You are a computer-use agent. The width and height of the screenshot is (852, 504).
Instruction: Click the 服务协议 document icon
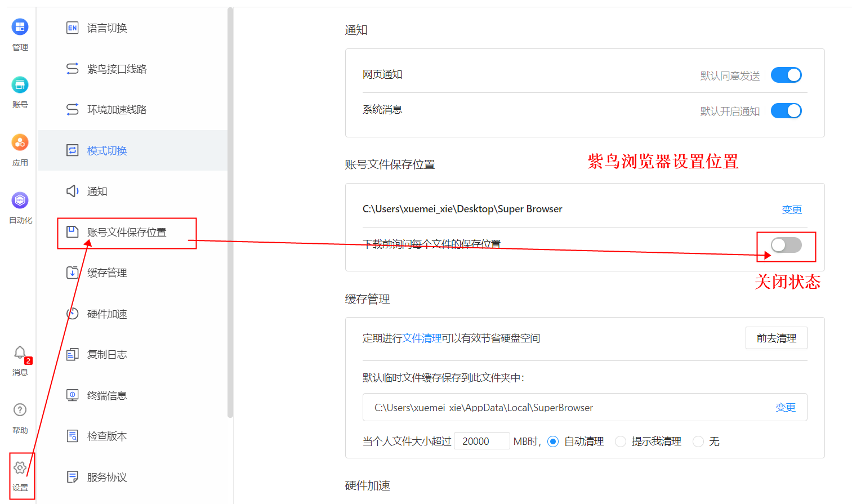73,477
